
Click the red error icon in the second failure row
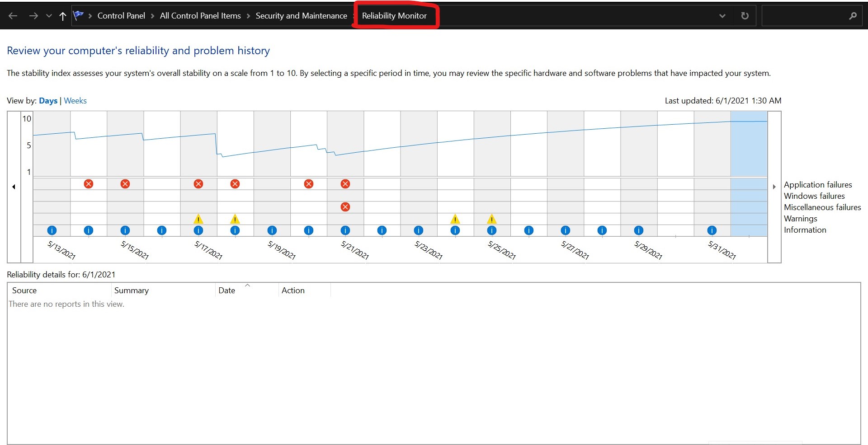point(345,207)
